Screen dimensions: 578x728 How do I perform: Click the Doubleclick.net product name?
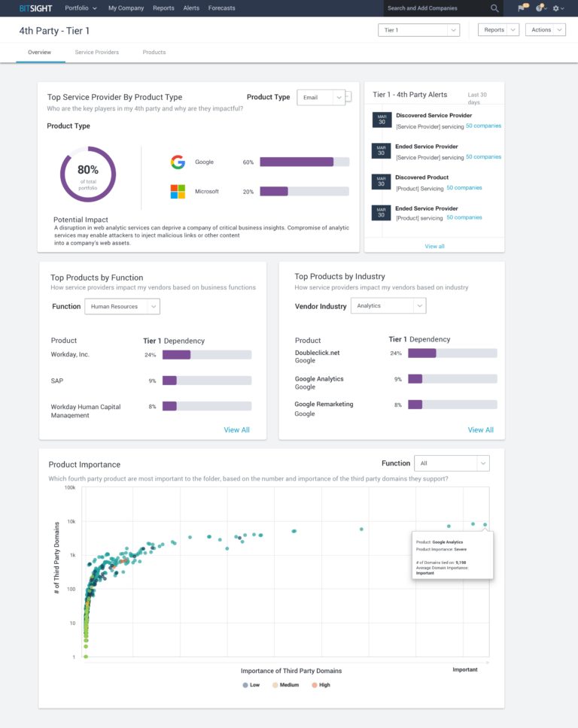317,353
